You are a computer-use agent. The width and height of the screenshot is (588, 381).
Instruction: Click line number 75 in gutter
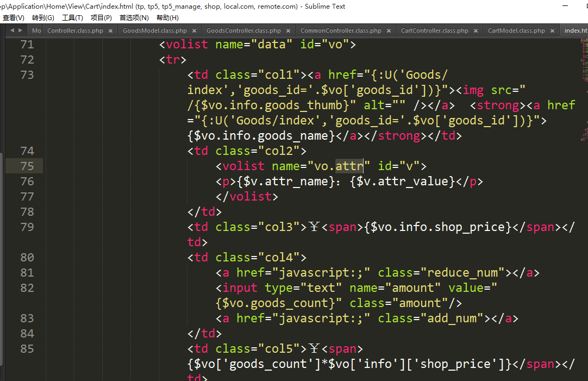point(27,166)
